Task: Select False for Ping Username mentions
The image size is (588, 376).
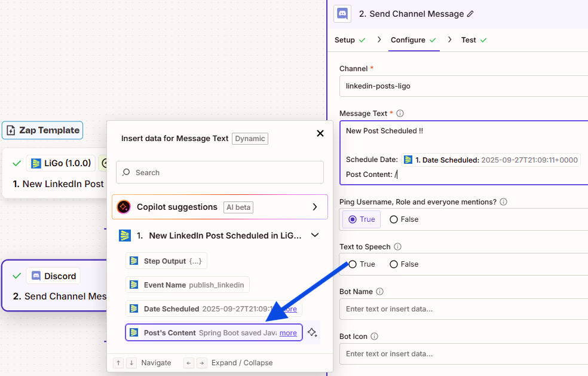Action: (x=393, y=219)
